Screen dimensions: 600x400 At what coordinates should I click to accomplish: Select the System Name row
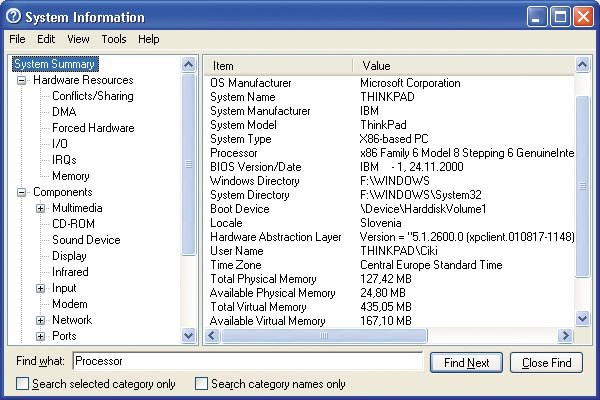point(390,97)
